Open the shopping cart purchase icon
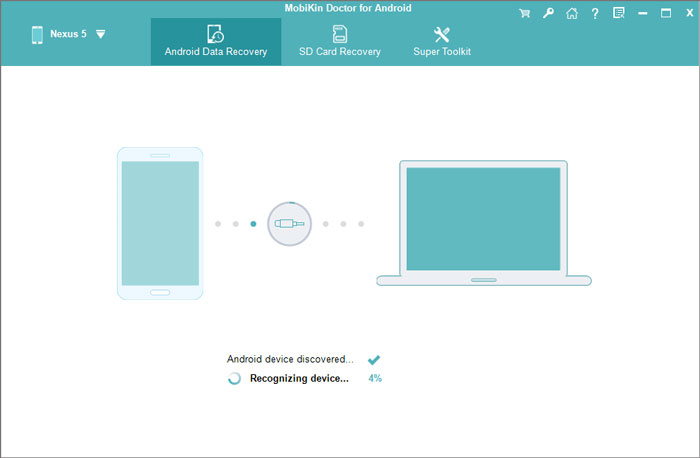Image resolution: width=700 pixels, height=458 pixels. (525, 13)
